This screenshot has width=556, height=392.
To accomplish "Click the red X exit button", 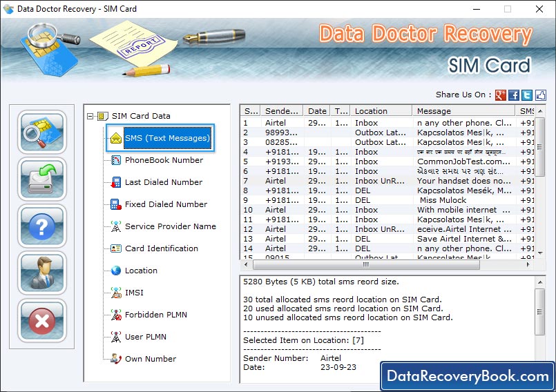I will 42,320.
